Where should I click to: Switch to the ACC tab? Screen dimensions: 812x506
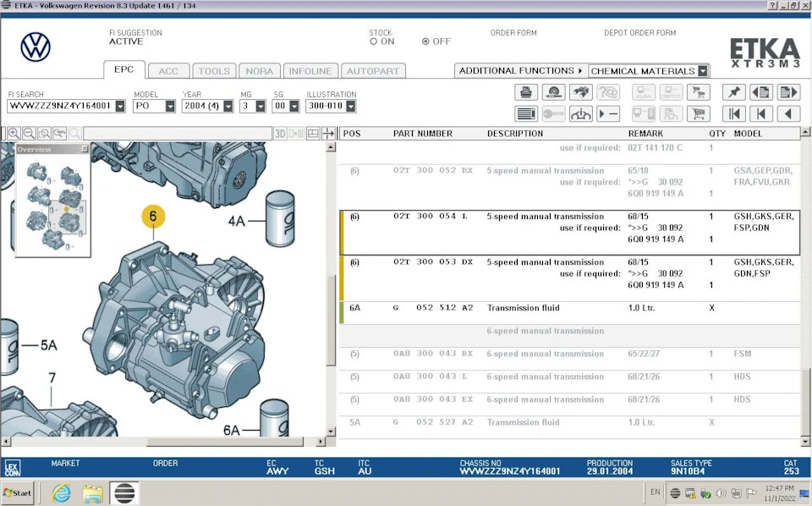pyautogui.click(x=168, y=71)
